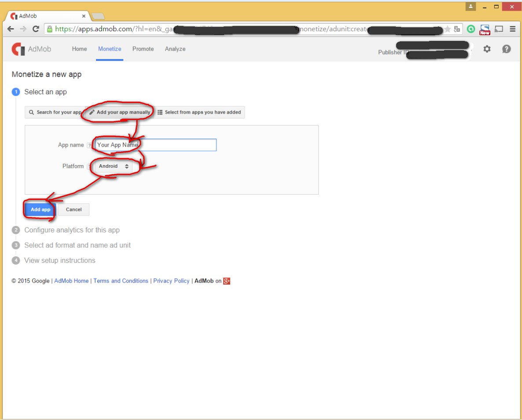The height and width of the screenshot is (420, 522).
Task: Select the AdMob browser tab
Action: 47,16
